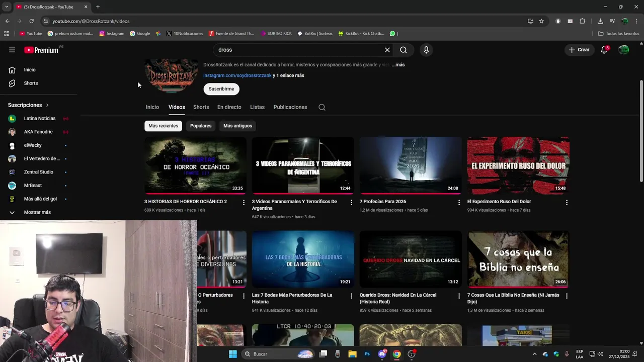
Task: Open options for Las 7 Bodas Más Perturbadoras
Action: (352, 296)
